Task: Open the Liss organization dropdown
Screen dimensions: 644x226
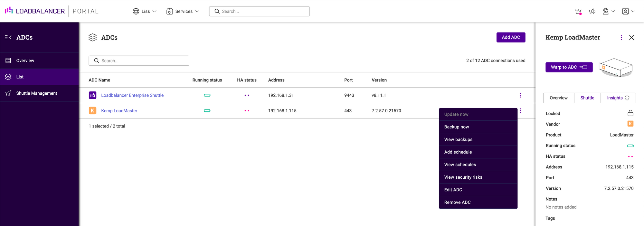Action: tap(145, 11)
